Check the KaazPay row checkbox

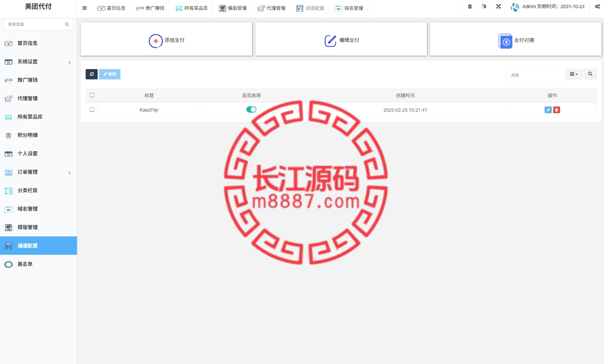pos(92,110)
